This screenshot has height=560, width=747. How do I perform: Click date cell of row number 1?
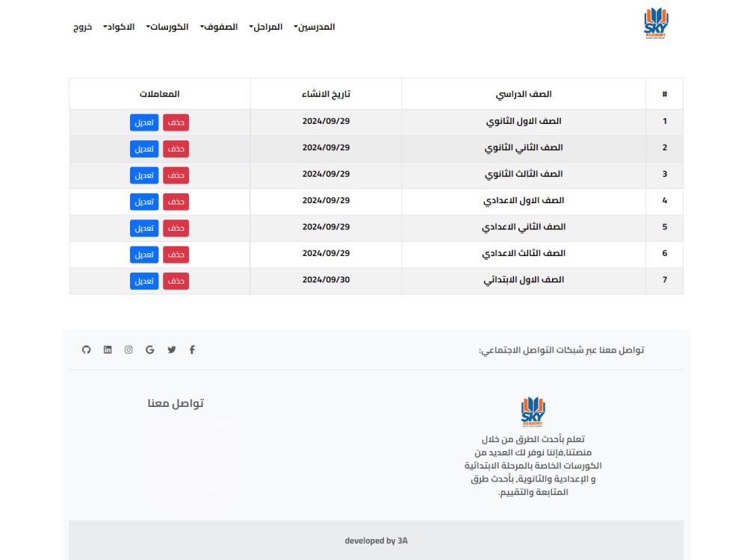click(326, 122)
